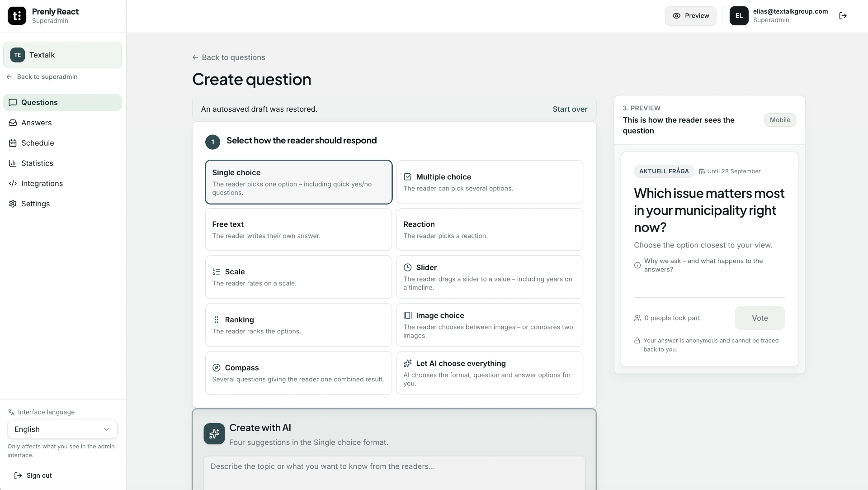
Task: Open the Interface language English dropdown
Action: click(62, 429)
